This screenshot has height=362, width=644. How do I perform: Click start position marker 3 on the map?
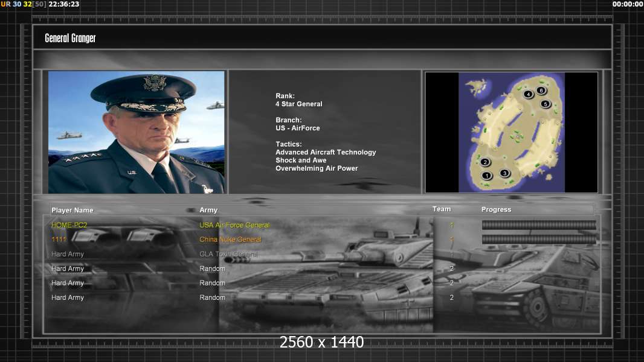pyautogui.click(x=505, y=173)
